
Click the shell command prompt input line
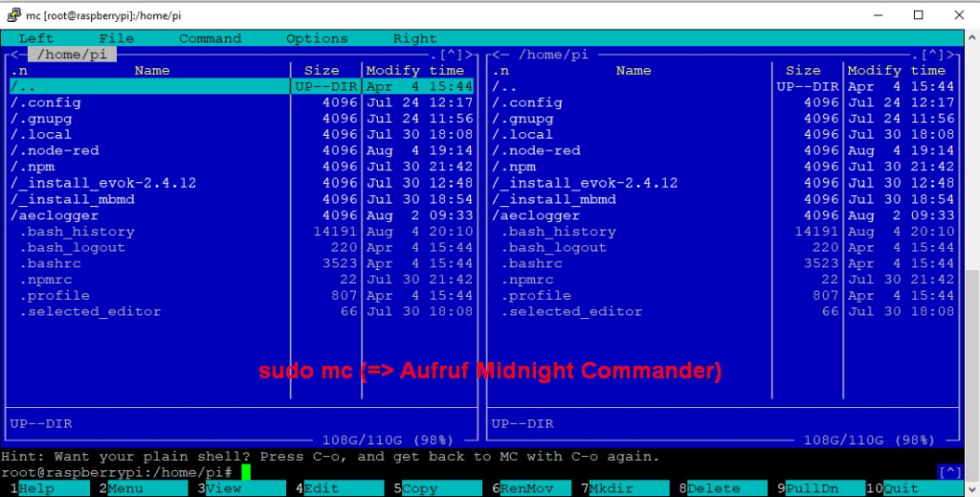(469, 473)
